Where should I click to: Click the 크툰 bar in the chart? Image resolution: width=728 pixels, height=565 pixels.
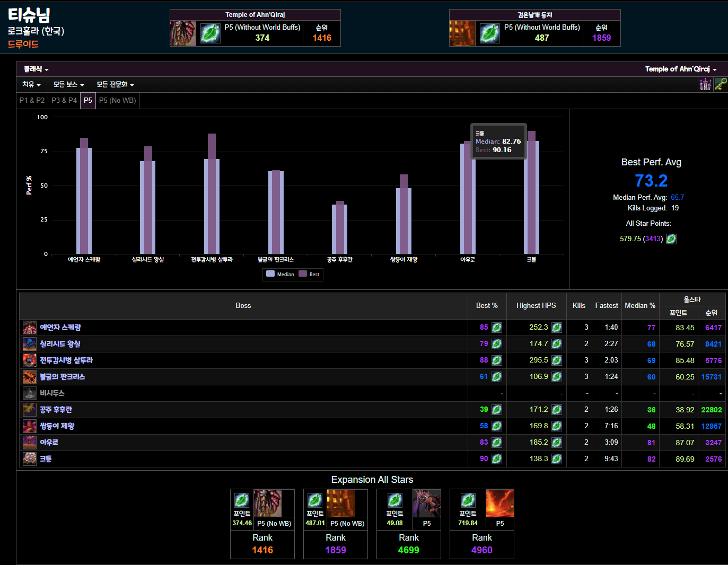point(531,192)
